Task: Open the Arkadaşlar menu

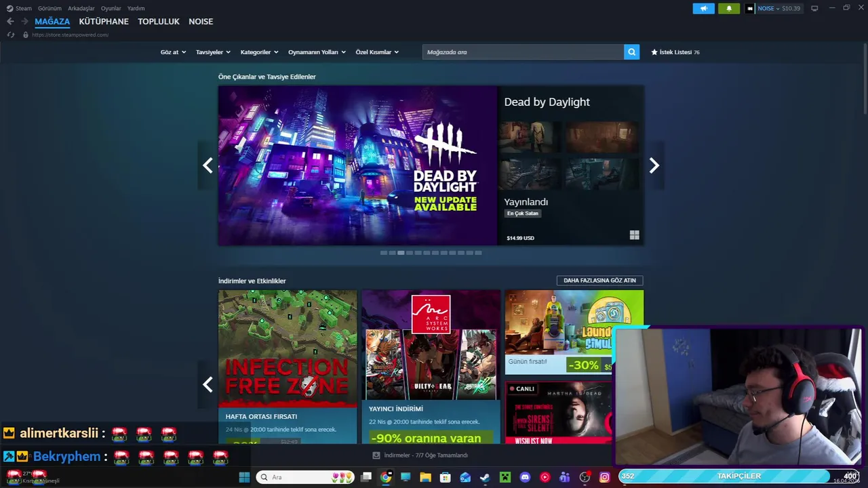Action: click(x=81, y=8)
